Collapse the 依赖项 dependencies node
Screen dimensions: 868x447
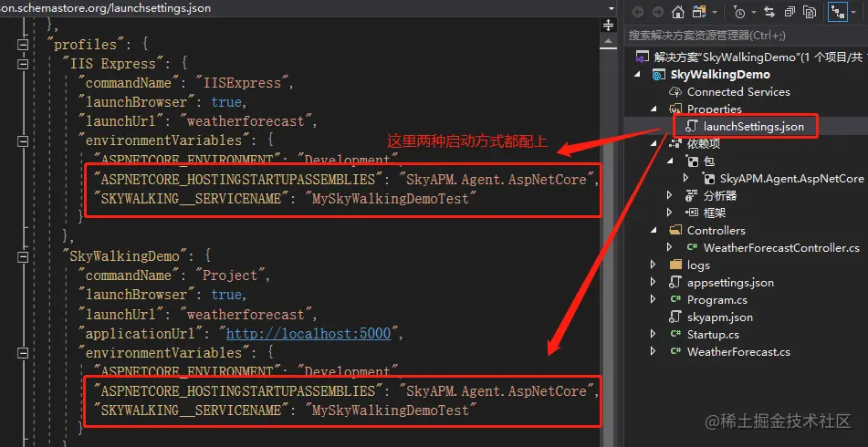[x=654, y=144]
